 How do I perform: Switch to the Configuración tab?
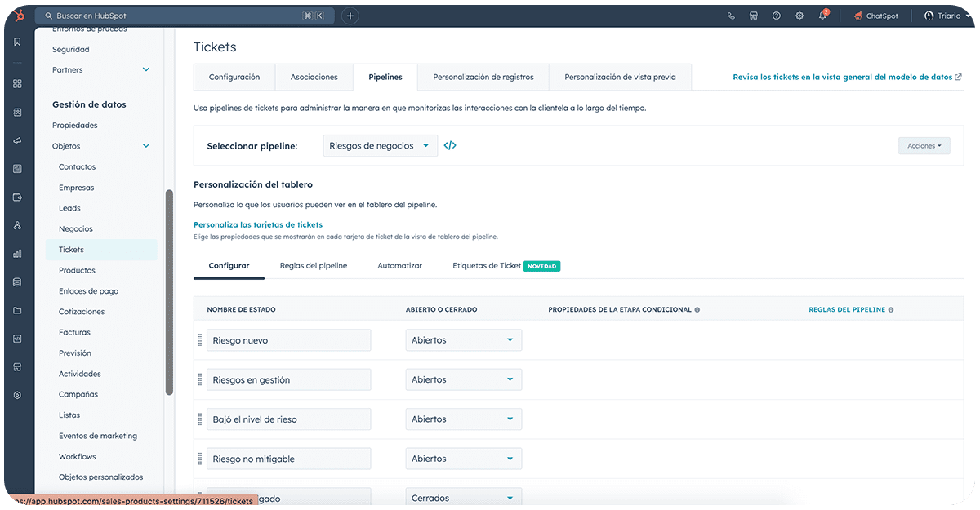[x=234, y=77]
